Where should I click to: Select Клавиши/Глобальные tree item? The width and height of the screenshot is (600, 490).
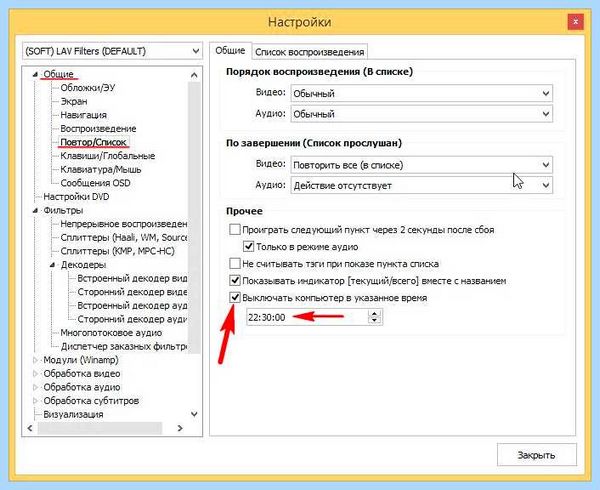pos(108,156)
